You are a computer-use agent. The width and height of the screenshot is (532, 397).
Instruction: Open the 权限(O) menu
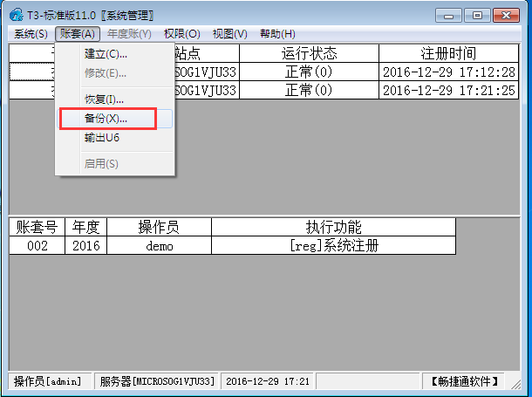coord(181,33)
